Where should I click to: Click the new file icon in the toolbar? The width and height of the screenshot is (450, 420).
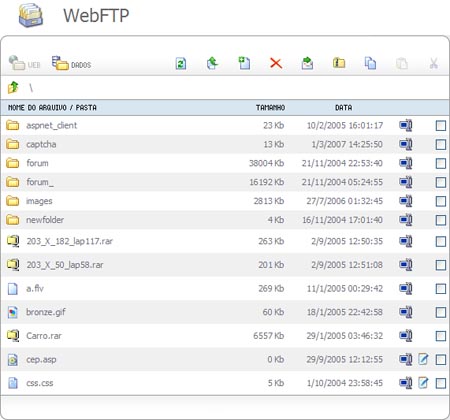coord(244,63)
